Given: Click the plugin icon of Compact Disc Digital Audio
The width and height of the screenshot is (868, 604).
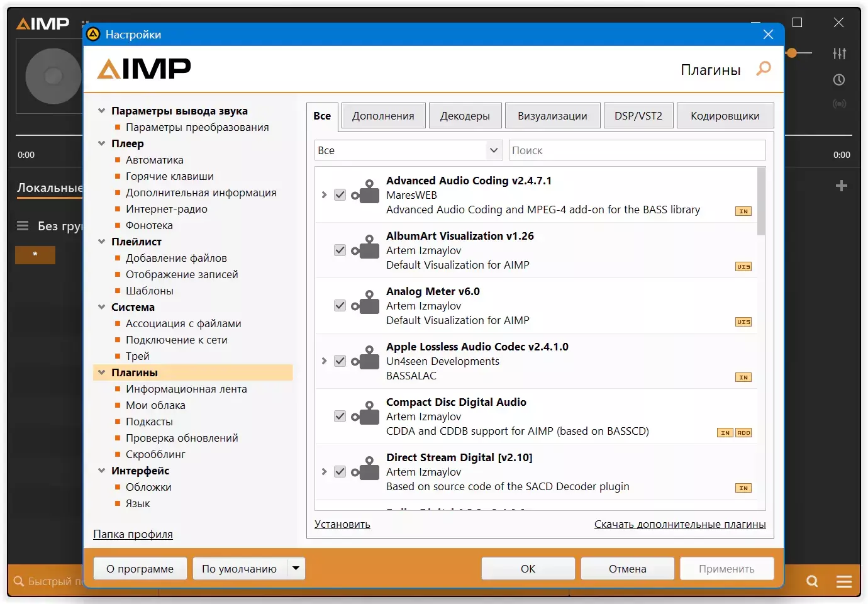Looking at the screenshot, I should (365, 413).
